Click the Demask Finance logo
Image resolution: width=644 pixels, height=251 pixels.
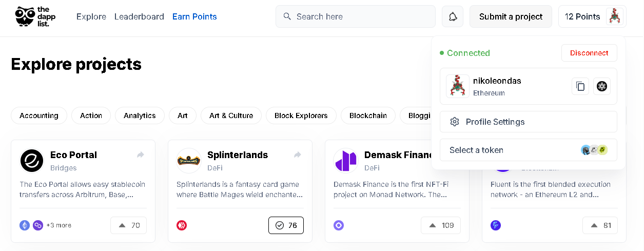pos(346,160)
